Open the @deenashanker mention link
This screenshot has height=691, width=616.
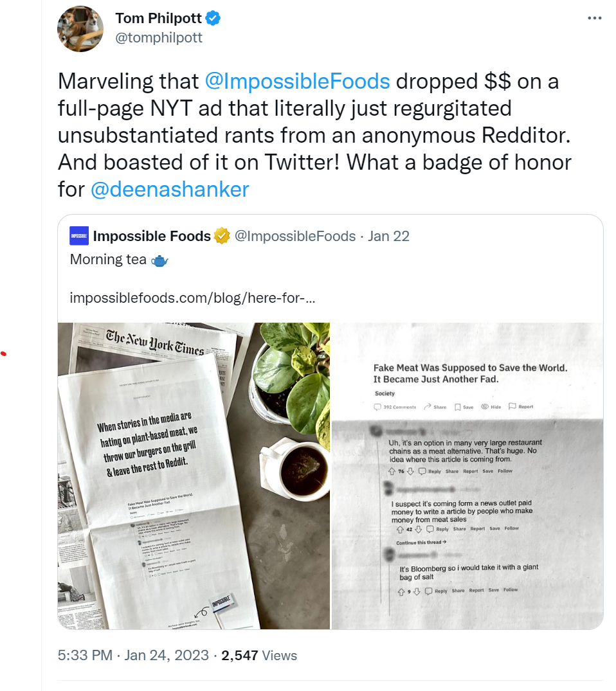click(x=170, y=190)
